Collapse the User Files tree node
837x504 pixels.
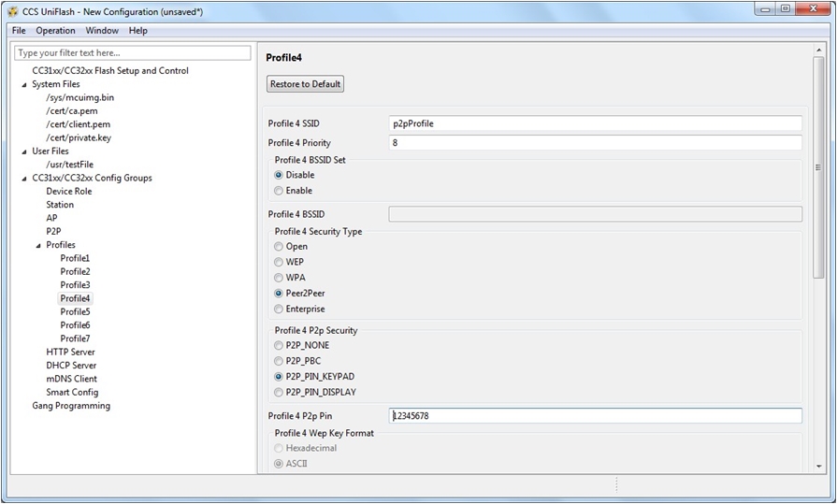pos(24,151)
